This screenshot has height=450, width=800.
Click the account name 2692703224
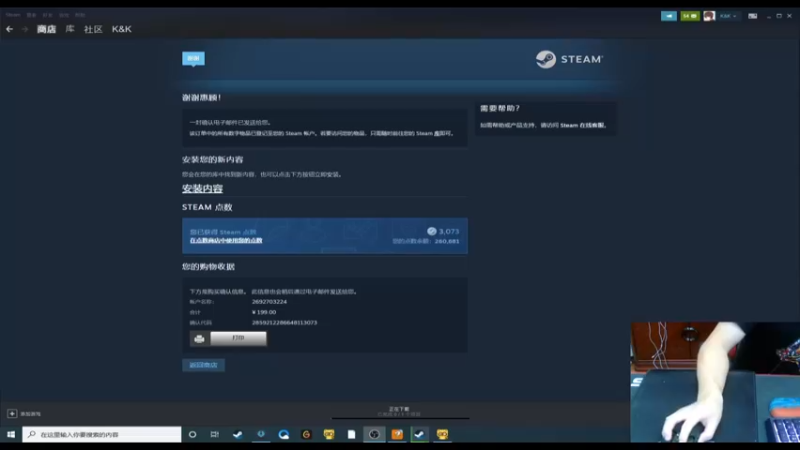click(x=269, y=302)
